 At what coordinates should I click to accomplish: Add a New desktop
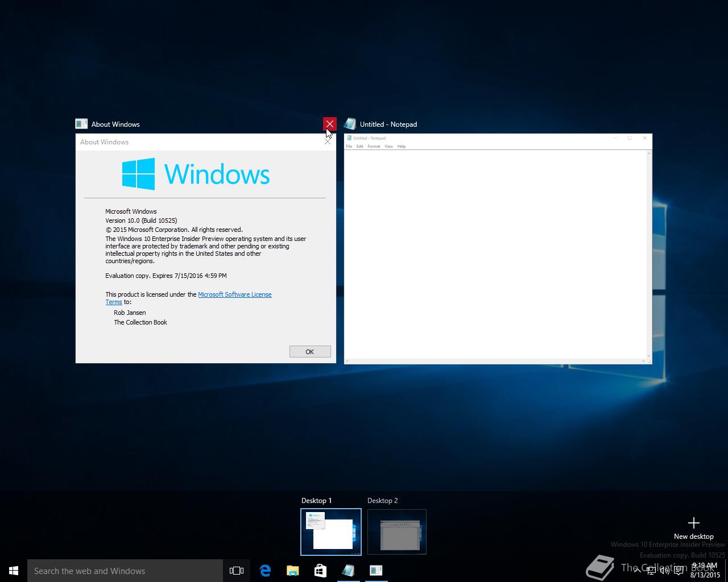point(693,528)
